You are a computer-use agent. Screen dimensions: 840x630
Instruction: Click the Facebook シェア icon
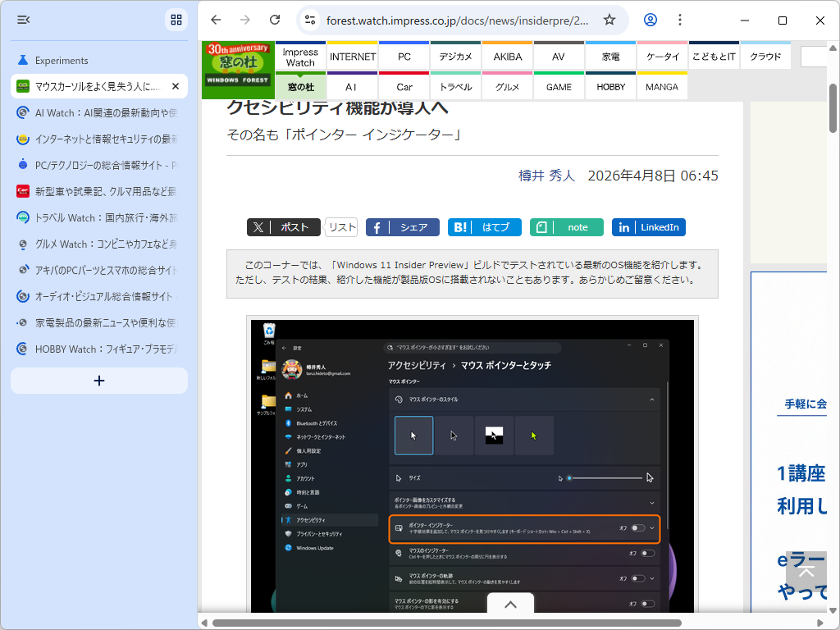(402, 227)
